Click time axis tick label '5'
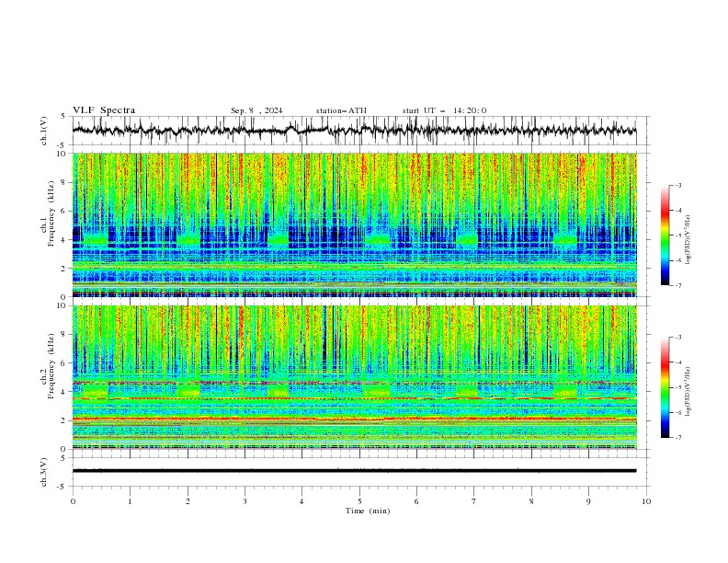 pos(359,501)
